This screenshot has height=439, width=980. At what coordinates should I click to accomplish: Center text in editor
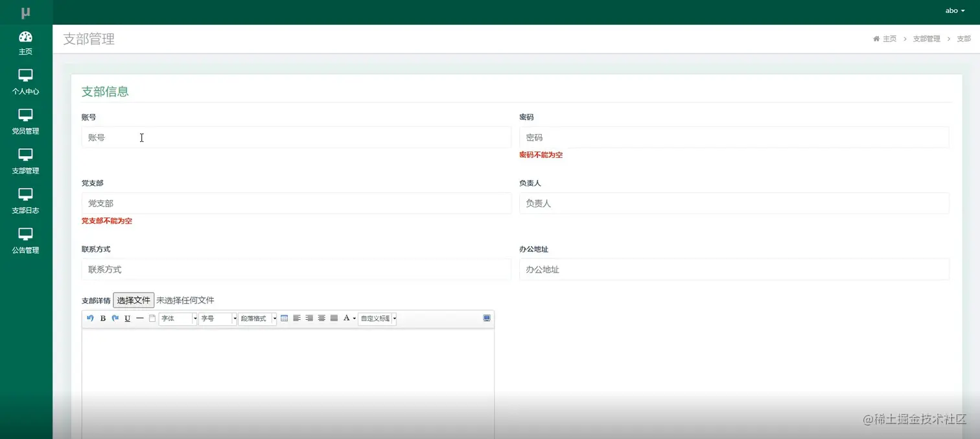click(321, 318)
